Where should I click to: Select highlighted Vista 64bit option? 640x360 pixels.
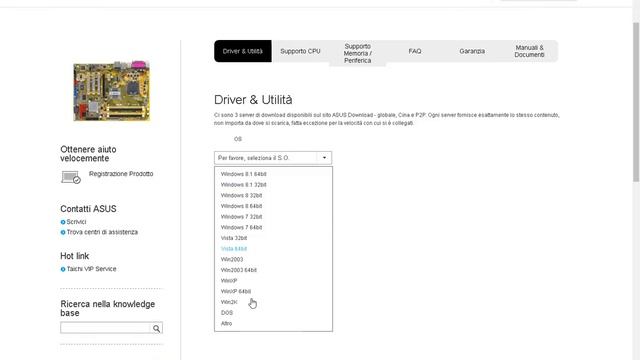click(x=234, y=248)
